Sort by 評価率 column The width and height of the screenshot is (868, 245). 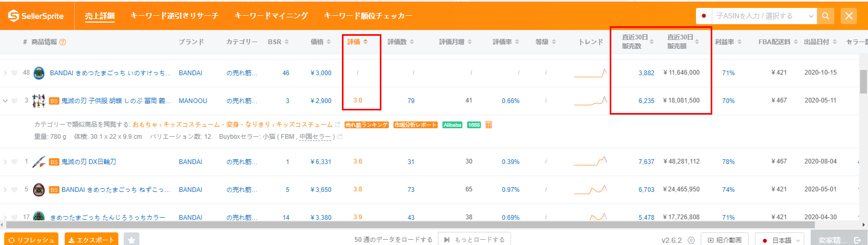[506, 42]
